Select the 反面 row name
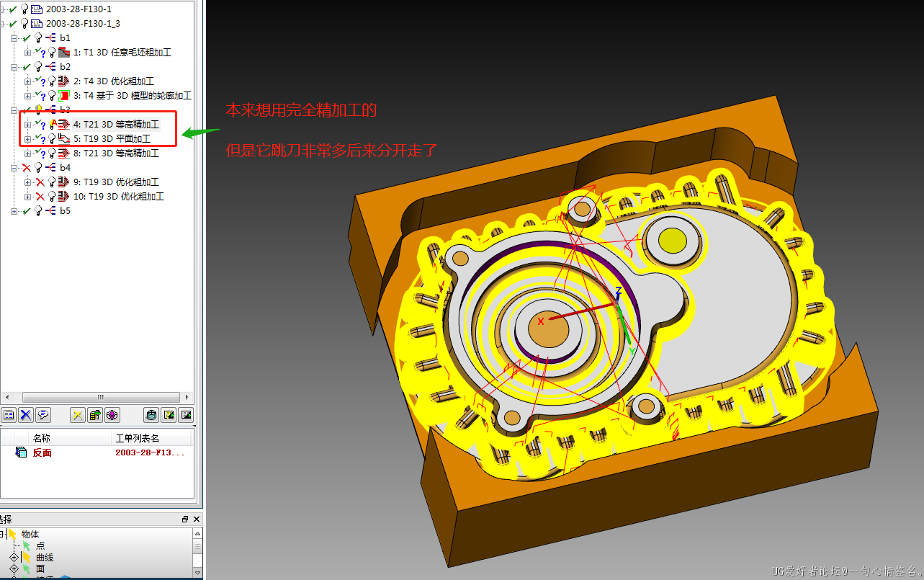The height and width of the screenshot is (580, 924). 42,452
